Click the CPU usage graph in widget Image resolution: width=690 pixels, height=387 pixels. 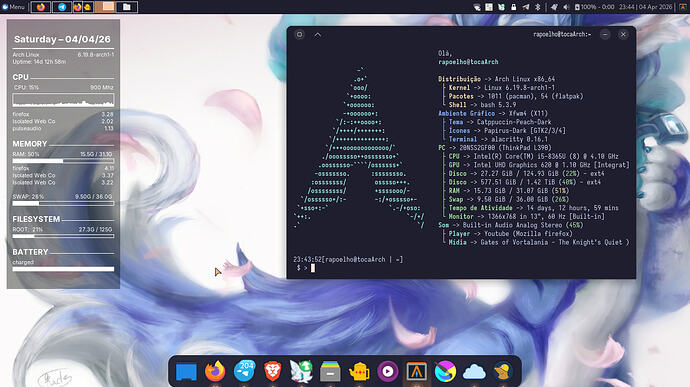pyautogui.click(x=63, y=100)
